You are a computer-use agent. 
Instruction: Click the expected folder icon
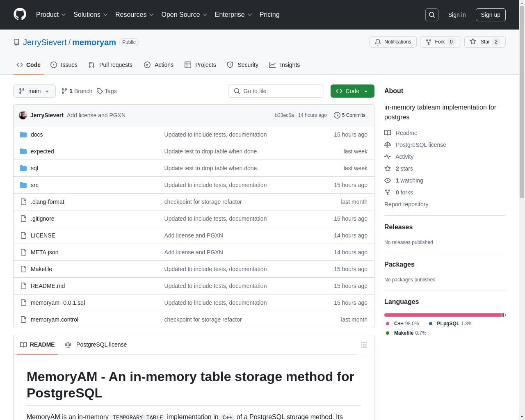(23, 151)
